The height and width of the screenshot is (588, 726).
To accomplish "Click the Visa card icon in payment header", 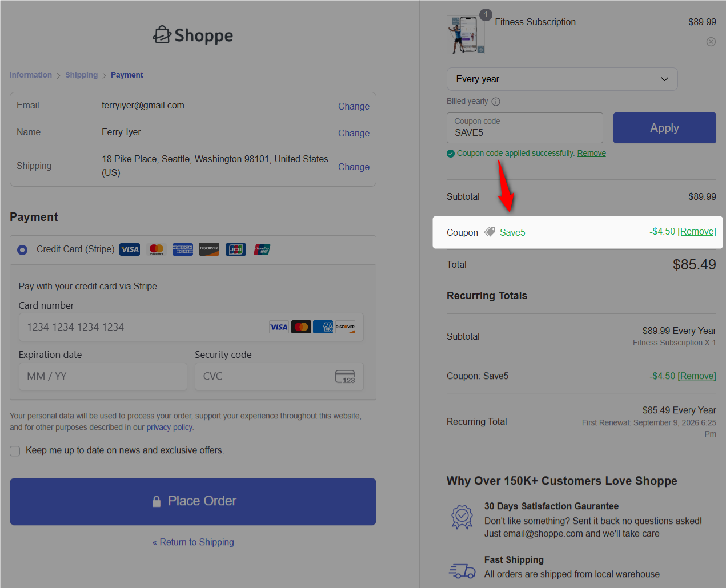I will pyautogui.click(x=129, y=249).
